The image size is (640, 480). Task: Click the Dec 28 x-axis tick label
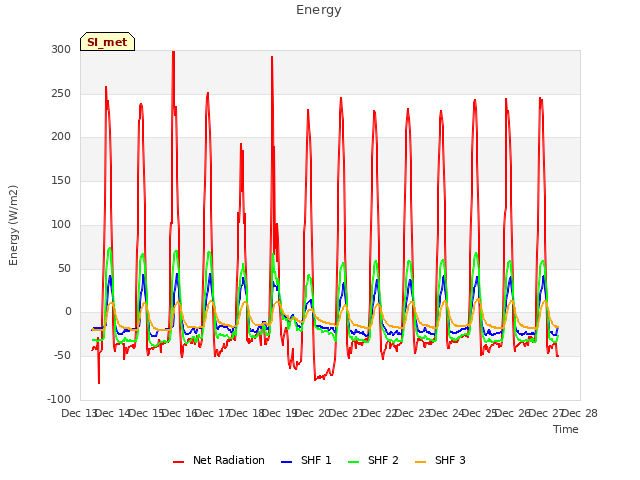coord(581,413)
